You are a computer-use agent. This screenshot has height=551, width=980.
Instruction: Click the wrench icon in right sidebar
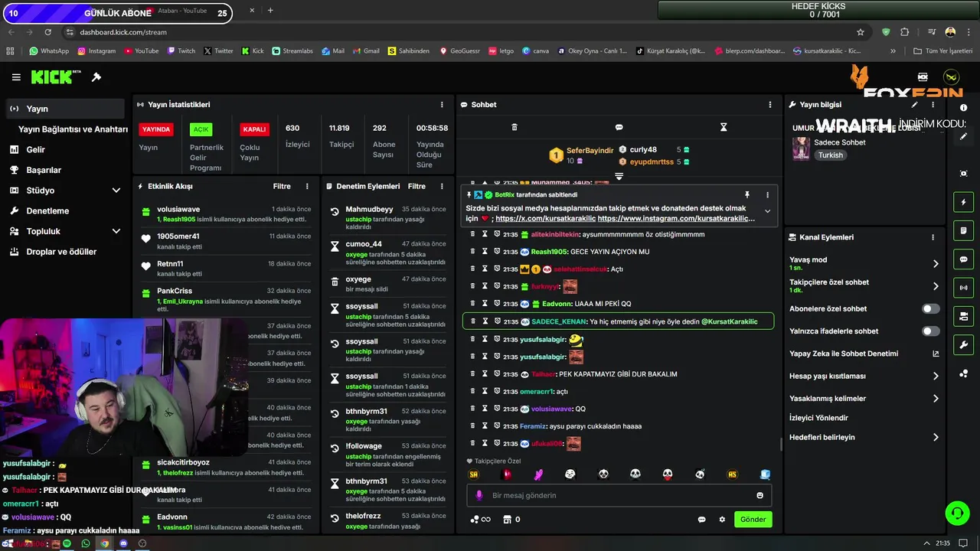point(964,344)
